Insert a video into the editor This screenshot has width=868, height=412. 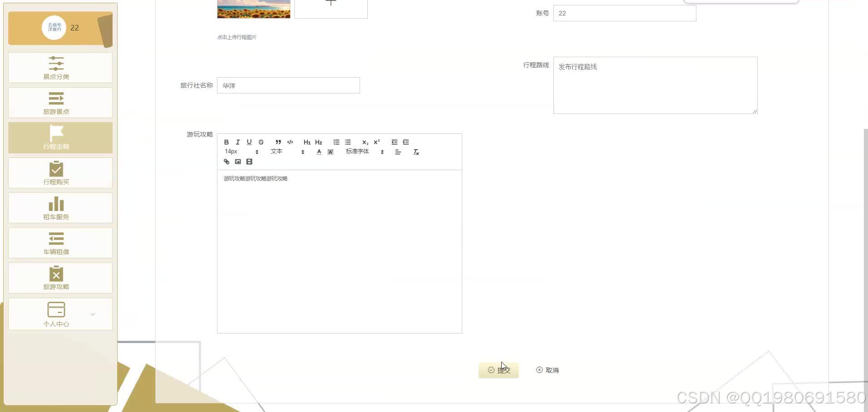click(249, 162)
